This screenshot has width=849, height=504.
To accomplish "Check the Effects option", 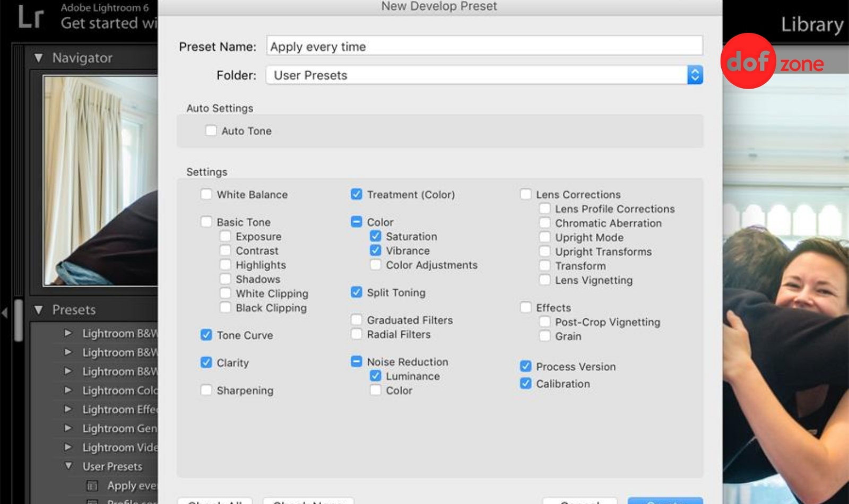I will click(x=526, y=308).
